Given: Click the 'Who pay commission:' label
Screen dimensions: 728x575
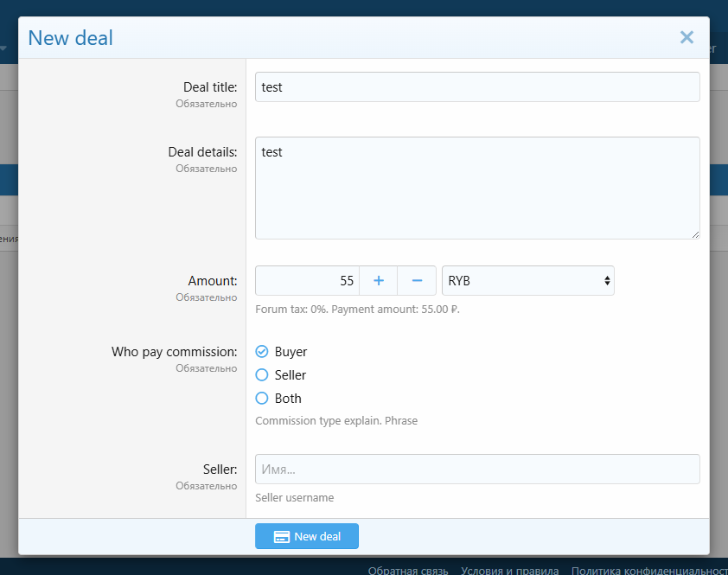Looking at the screenshot, I should tap(174, 352).
